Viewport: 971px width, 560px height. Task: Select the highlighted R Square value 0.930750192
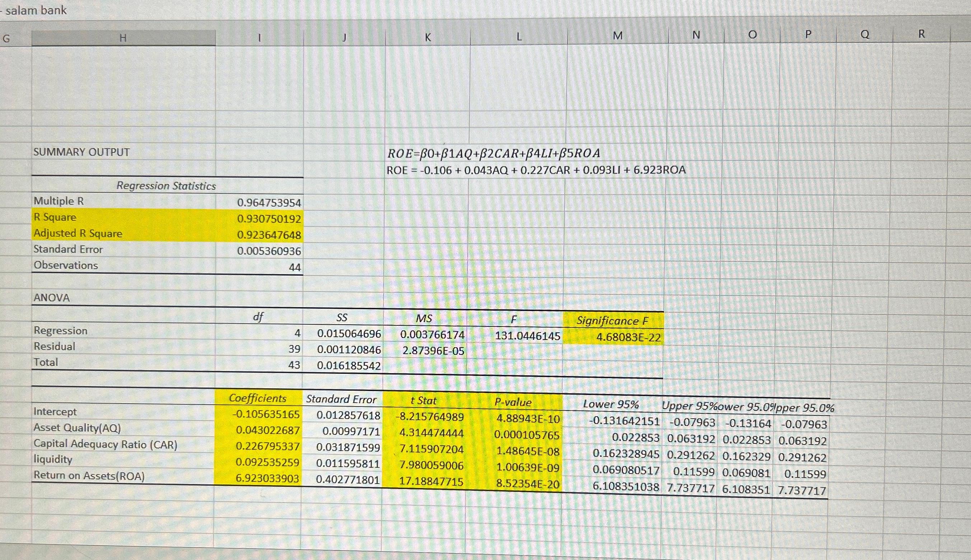tap(269, 219)
